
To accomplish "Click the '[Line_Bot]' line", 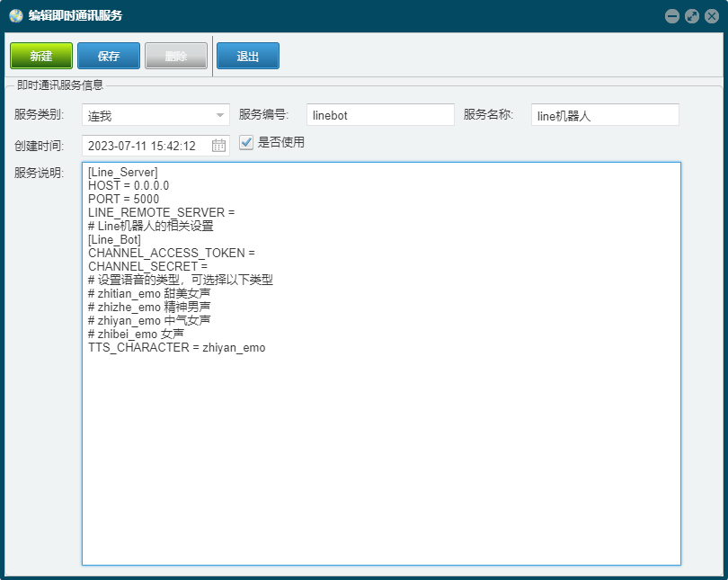I will 114,239.
